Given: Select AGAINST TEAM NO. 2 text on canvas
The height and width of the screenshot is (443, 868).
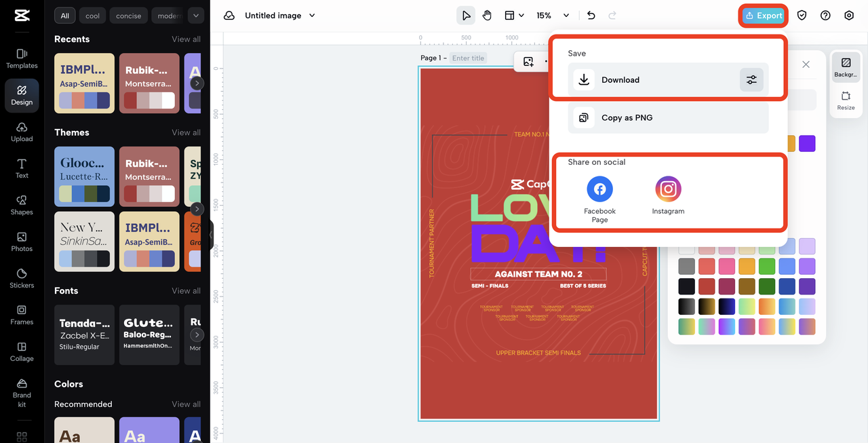Looking at the screenshot, I should pyautogui.click(x=538, y=274).
